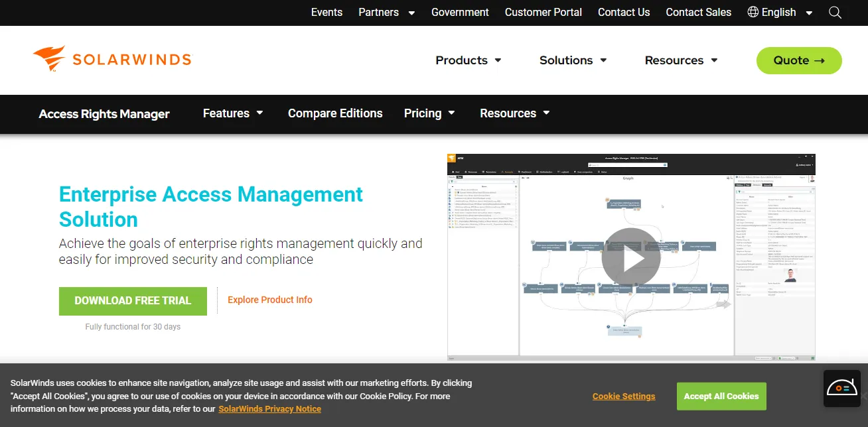868x427 pixels.
Task: Click Download Free Trial button
Action: click(133, 301)
